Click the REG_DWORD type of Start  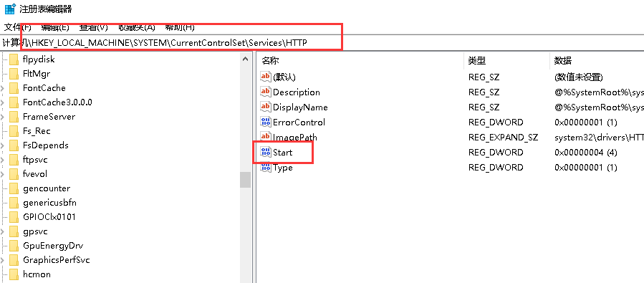pos(496,153)
